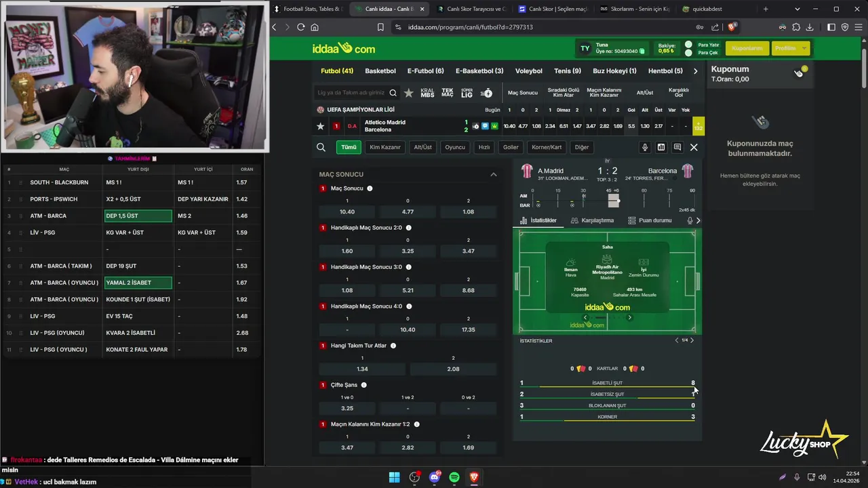Select the Tek Maç filter icon
The width and height of the screenshot is (868, 488).
[448, 93]
